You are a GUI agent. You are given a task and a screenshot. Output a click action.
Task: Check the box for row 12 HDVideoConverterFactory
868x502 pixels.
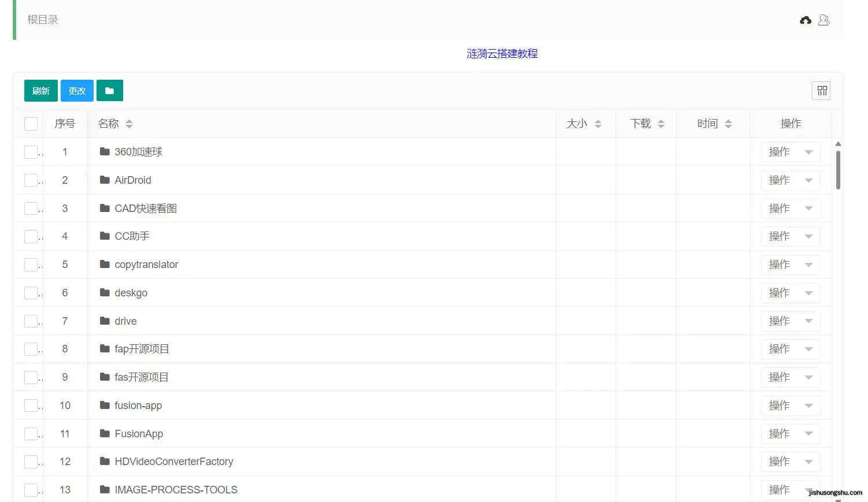31,462
